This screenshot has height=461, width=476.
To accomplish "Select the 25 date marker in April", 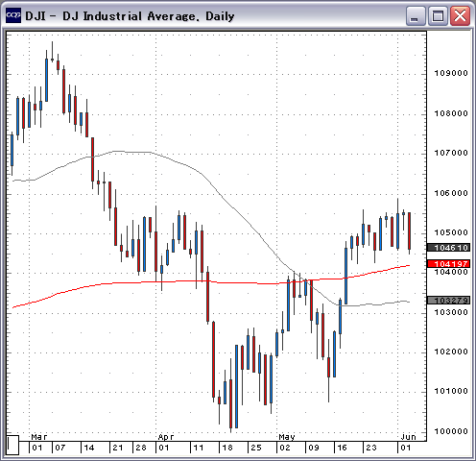I will coord(256,448).
